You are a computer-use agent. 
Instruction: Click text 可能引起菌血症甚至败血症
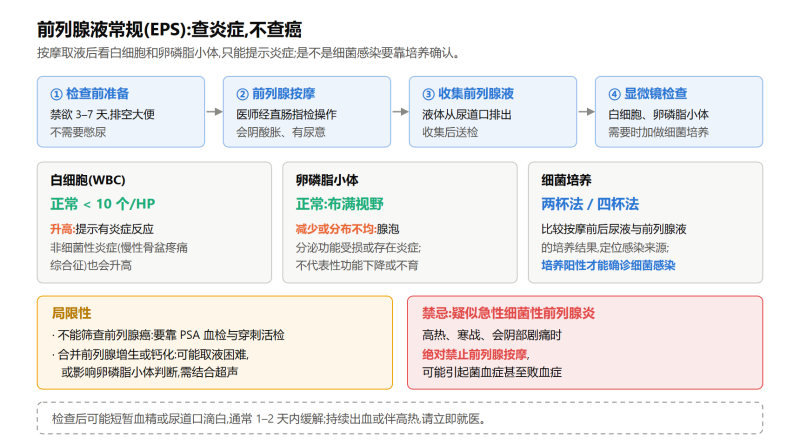(492, 372)
